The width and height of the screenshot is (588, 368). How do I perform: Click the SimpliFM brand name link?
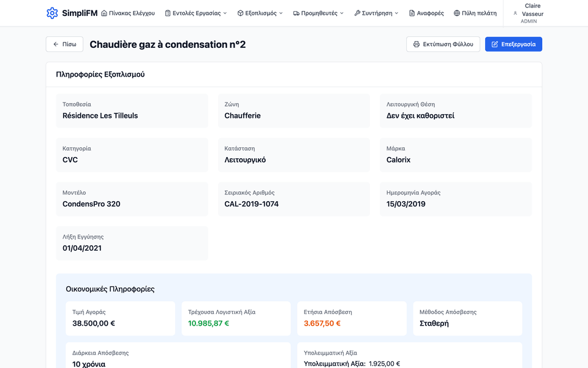(x=80, y=13)
